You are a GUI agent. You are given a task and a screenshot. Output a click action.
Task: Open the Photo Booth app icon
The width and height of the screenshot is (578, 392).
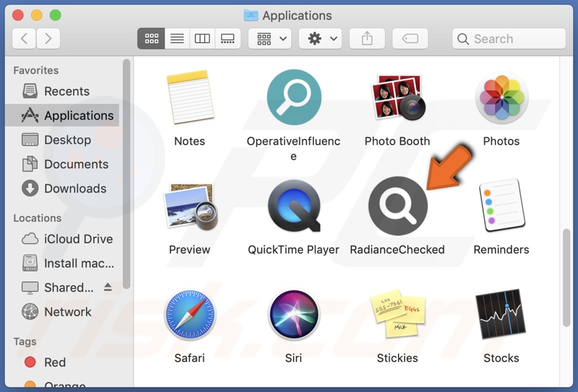click(398, 97)
